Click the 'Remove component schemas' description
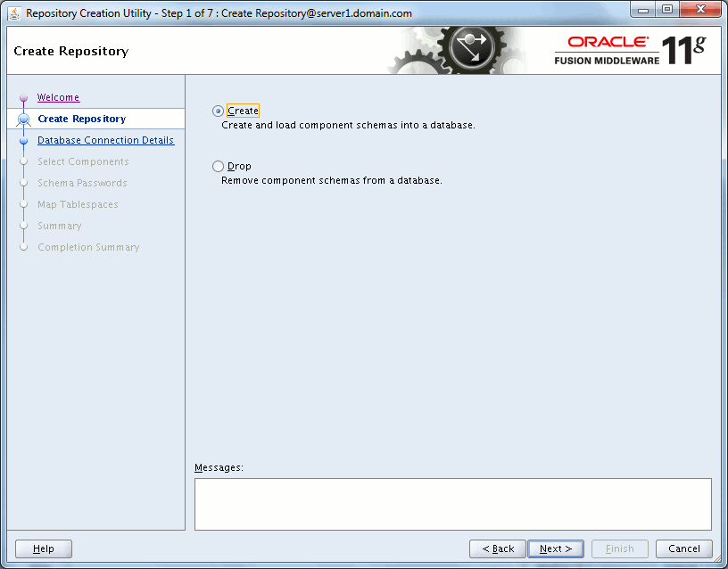 tap(332, 180)
